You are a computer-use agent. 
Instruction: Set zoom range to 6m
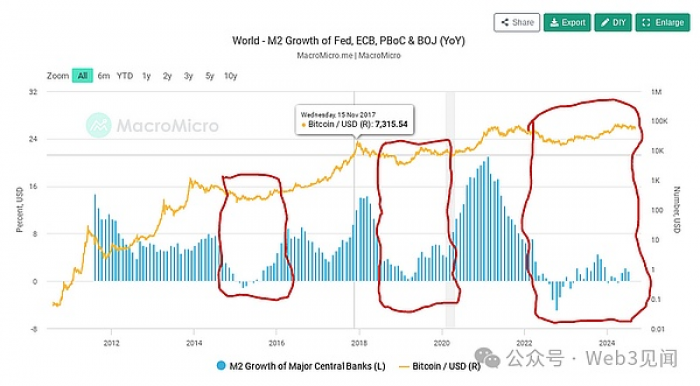tap(104, 76)
